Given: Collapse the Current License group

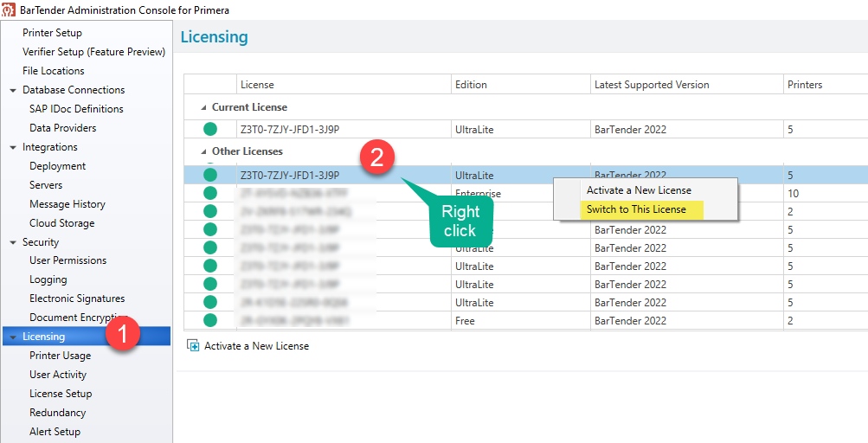Looking at the screenshot, I should pyautogui.click(x=203, y=107).
